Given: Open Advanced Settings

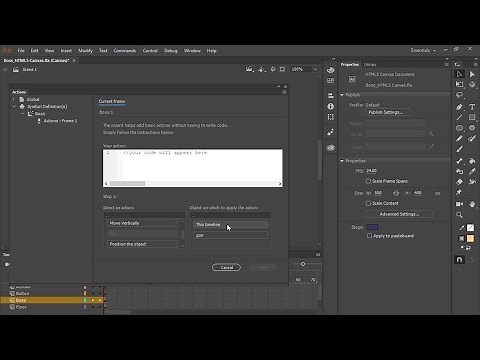Looking at the screenshot, I should [x=399, y=214].
